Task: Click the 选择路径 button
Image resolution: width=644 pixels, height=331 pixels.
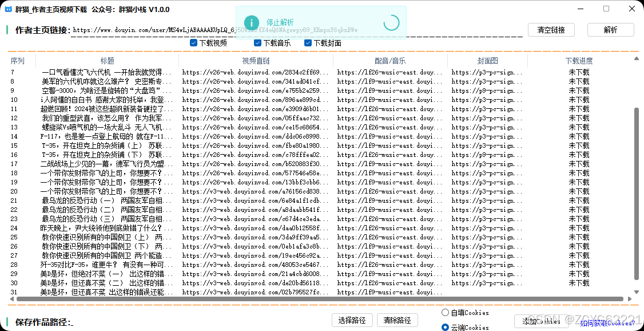Action: point(352,320)
